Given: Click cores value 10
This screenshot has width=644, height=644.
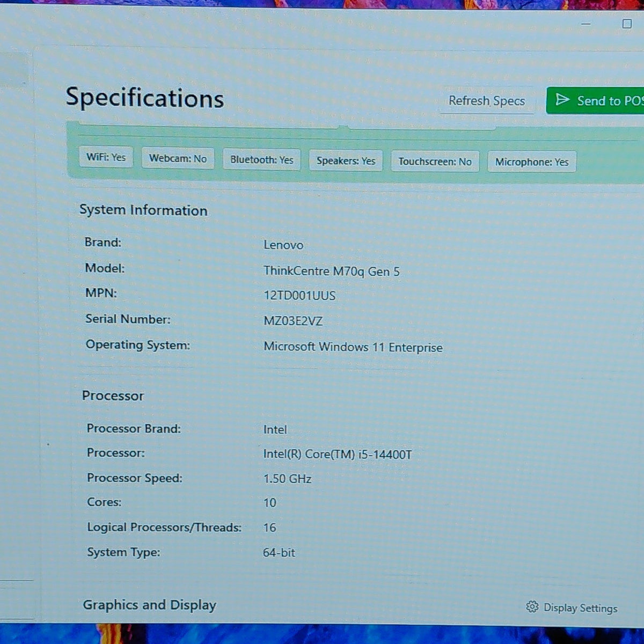Looking at the screenshot, I should coord(269,503).
